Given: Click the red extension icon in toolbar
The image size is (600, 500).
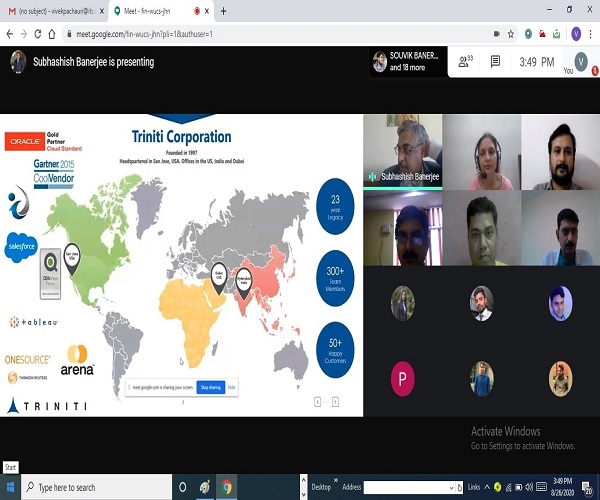Looking at the screenshot, I should [542, 34].
